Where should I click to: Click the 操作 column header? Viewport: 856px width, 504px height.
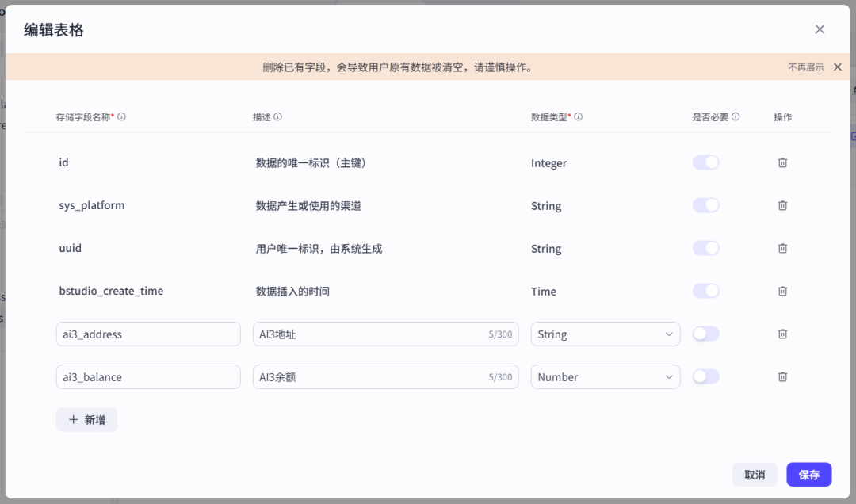(783, 116)
